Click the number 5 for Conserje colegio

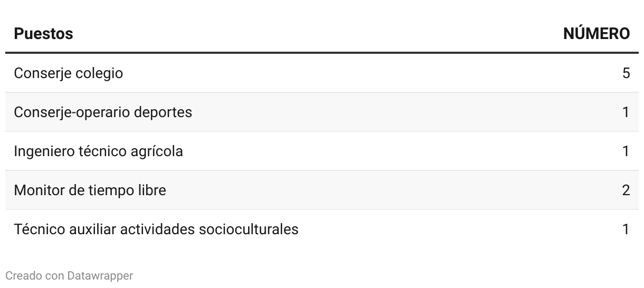pos(626,73)
